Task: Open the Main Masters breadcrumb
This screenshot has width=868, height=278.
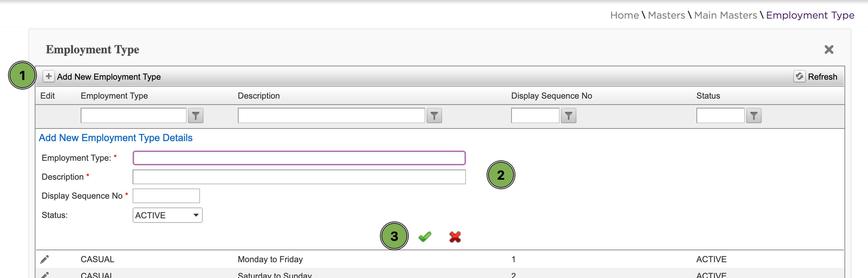Action: 725,15
